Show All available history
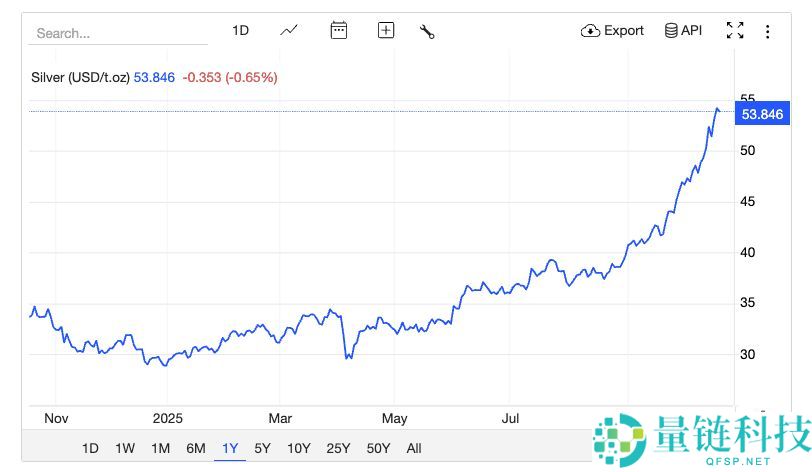 (x=414, y=448)
